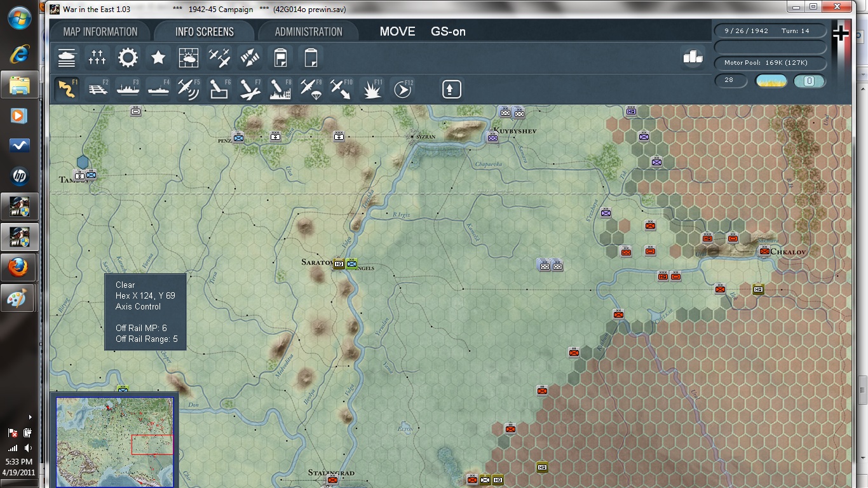
Task: Click the Syzran city label
Action: (425, 137)
